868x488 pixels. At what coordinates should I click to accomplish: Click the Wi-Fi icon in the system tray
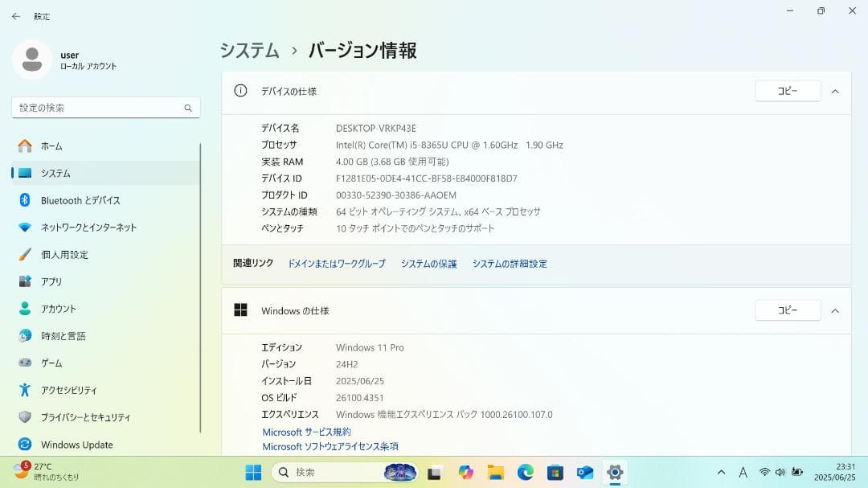[x=765, y=472]
